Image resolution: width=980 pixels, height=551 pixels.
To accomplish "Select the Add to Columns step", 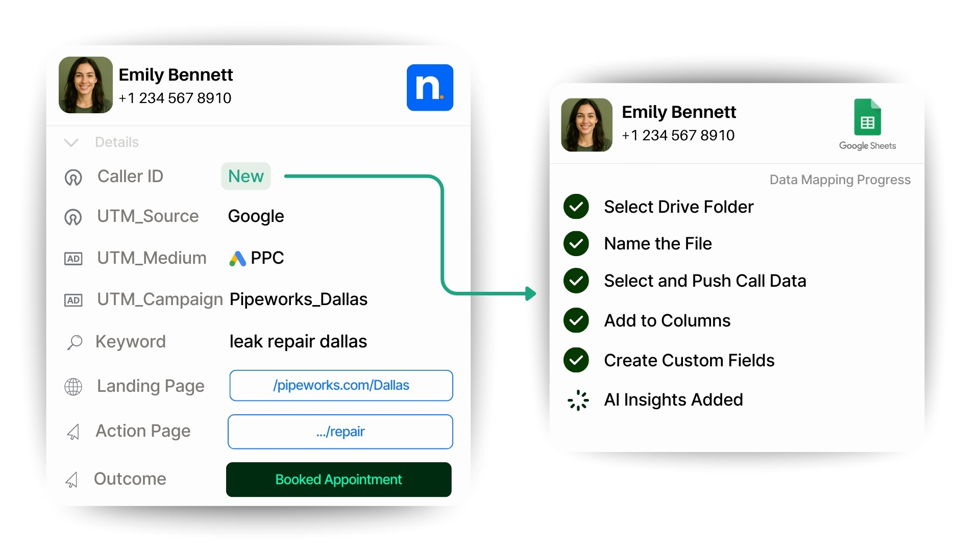I will (667, 320).
